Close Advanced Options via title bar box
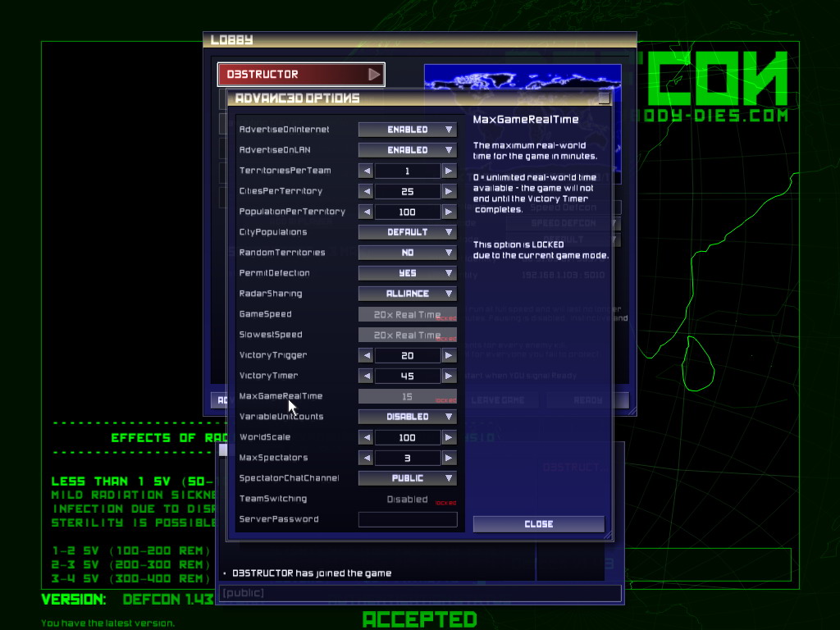Viewport: 840px width, 630px height. coord(604,98)
